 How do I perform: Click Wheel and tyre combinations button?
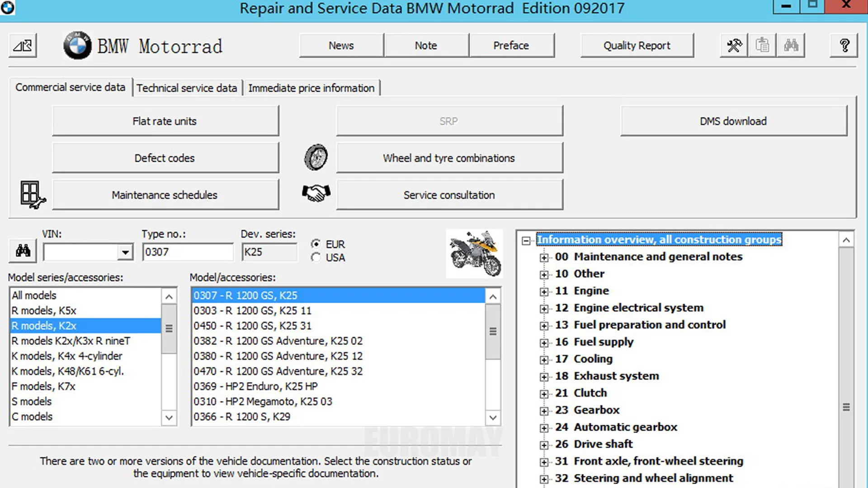[x=449, y=158]
